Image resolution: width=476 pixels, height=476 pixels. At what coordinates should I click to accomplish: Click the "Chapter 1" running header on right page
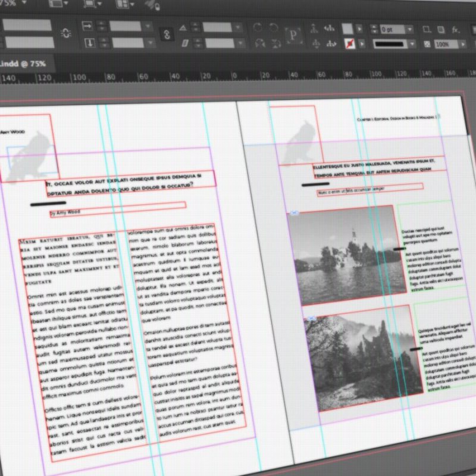point(397,118)
